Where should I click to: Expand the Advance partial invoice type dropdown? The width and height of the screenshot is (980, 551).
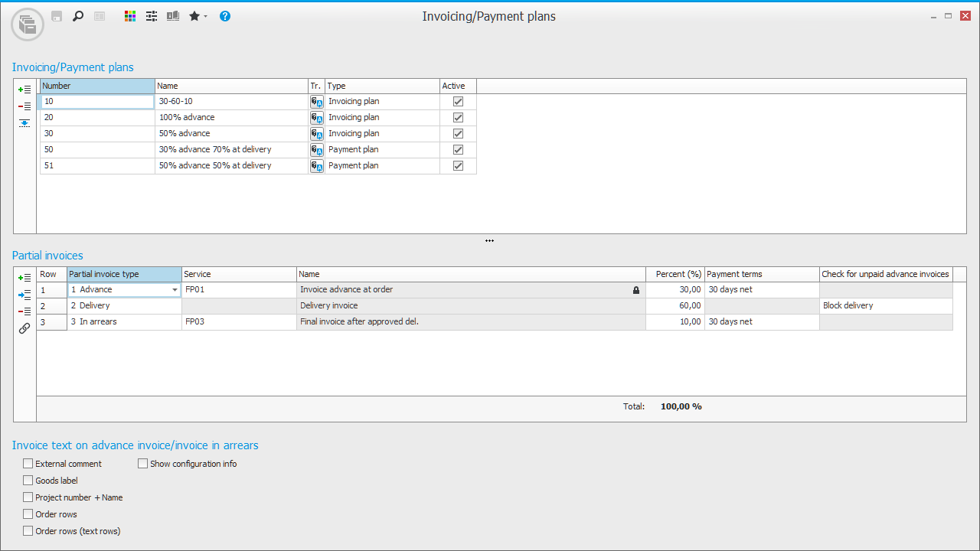point(175,290)
